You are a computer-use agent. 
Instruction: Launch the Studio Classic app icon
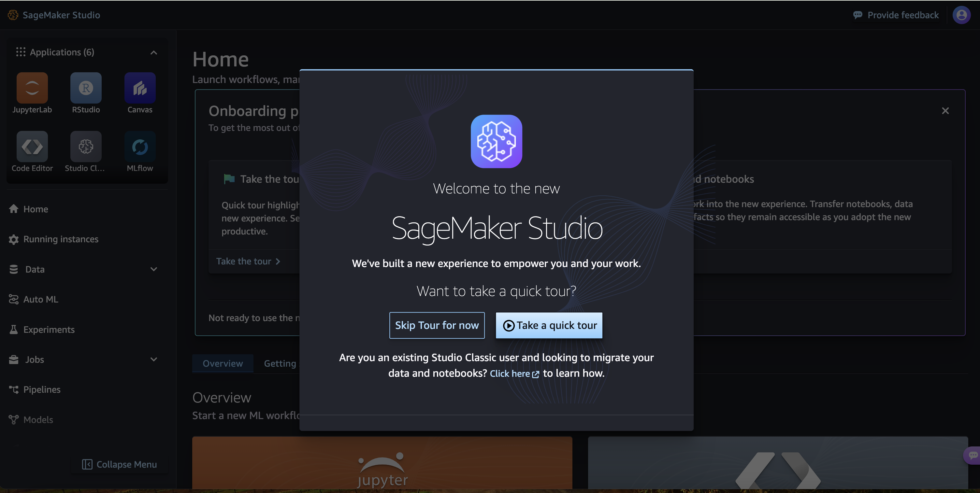click(x=86, y=147)
